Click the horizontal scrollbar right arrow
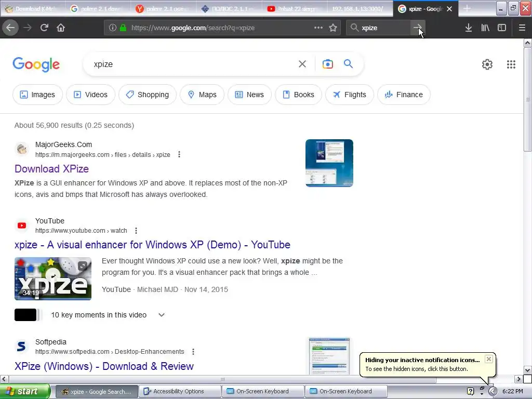 pos(518,379)
